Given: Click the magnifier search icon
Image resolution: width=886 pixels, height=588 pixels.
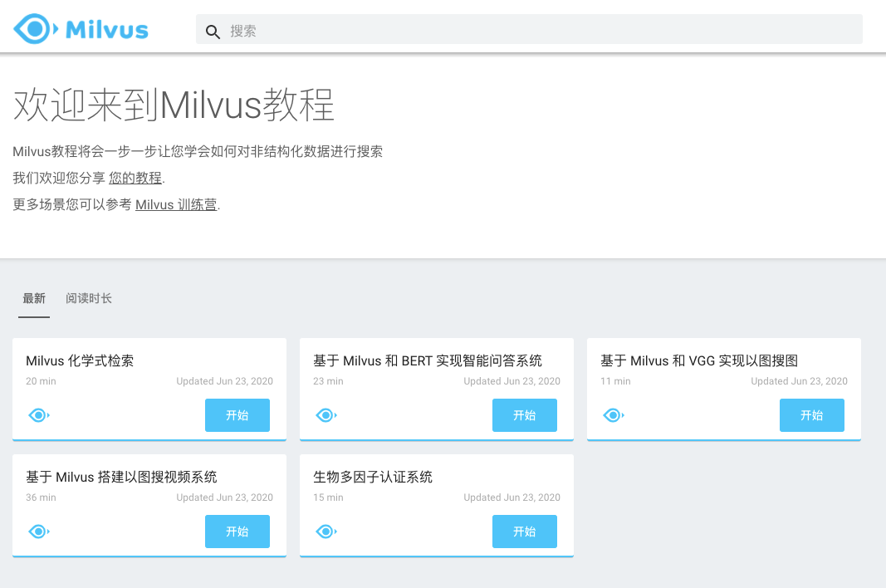Looking at the screenshot, I should point(213,31).
